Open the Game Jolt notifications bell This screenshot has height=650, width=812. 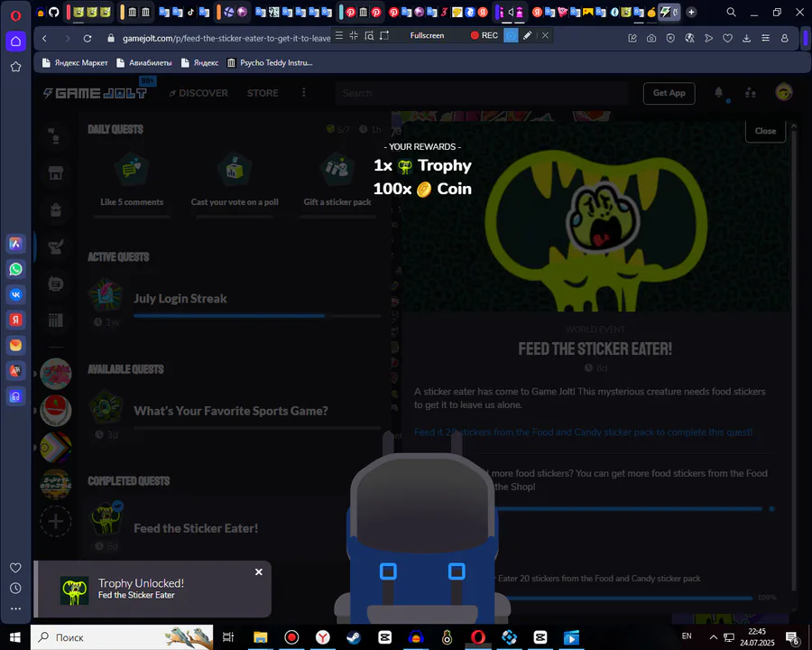(719, 93)
